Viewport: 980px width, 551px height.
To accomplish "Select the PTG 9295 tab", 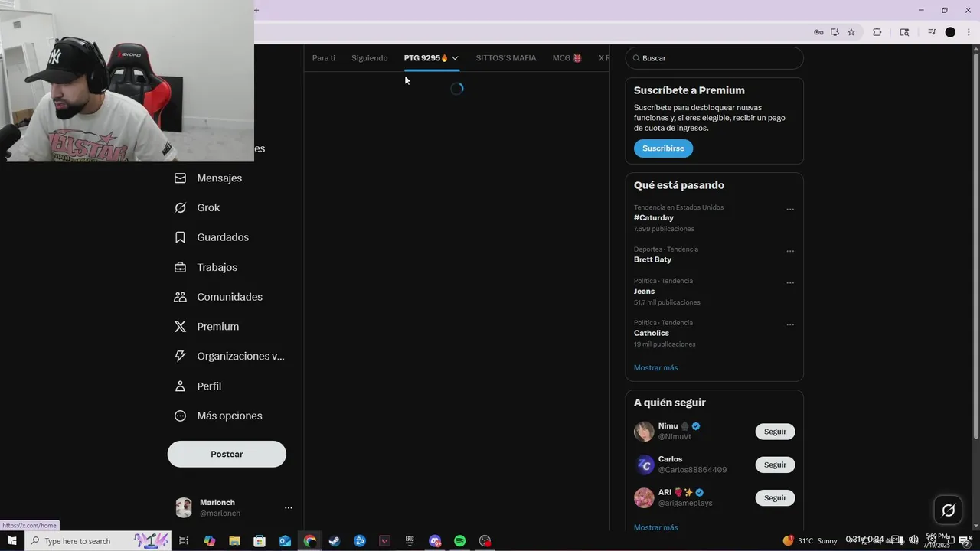I will (x=426, y=58).
